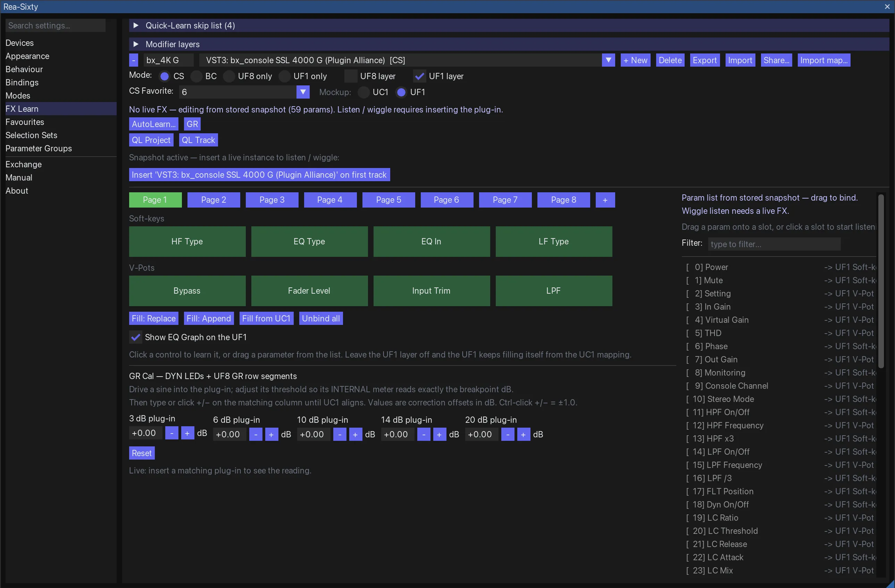This screenshot has width=895, height=588.
Task: Select the '[12] HPF Frequency' parameter row
Action: click(778, 425)
